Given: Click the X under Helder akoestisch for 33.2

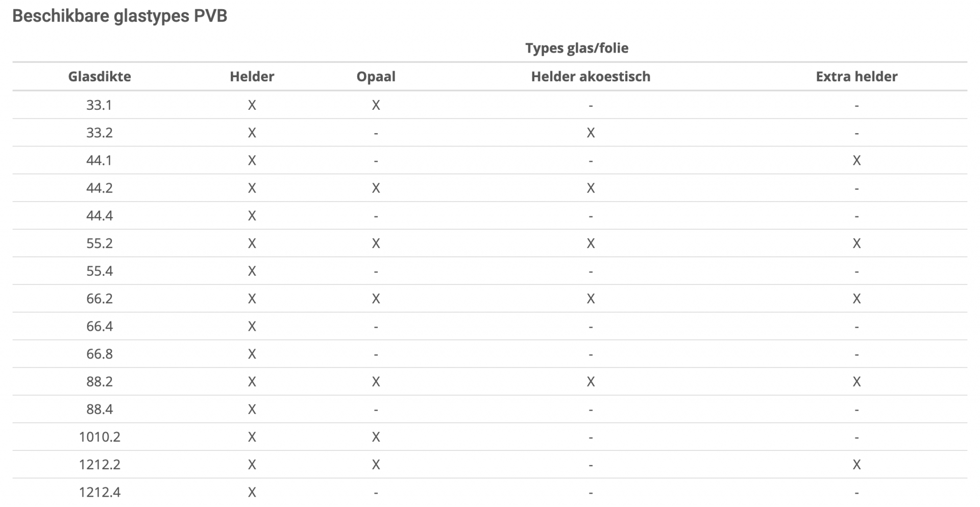Looking at the screenshot, I should coord(591,133).
